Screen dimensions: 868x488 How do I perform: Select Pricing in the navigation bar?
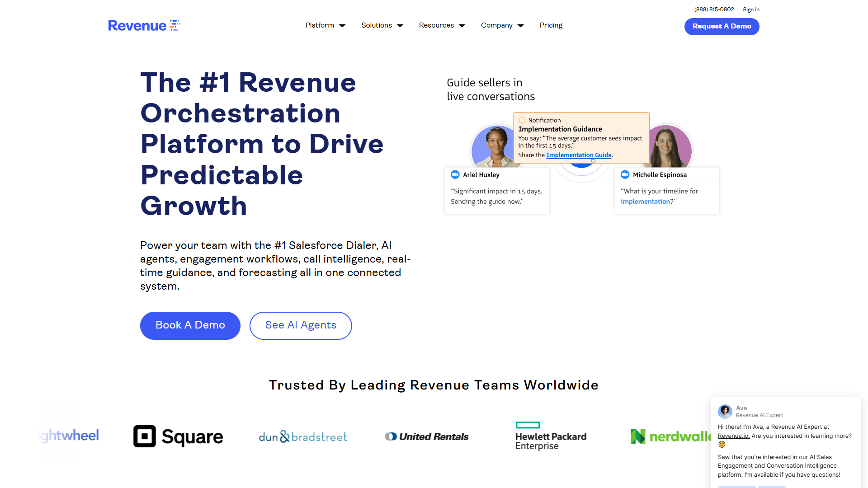coord(551,25)
